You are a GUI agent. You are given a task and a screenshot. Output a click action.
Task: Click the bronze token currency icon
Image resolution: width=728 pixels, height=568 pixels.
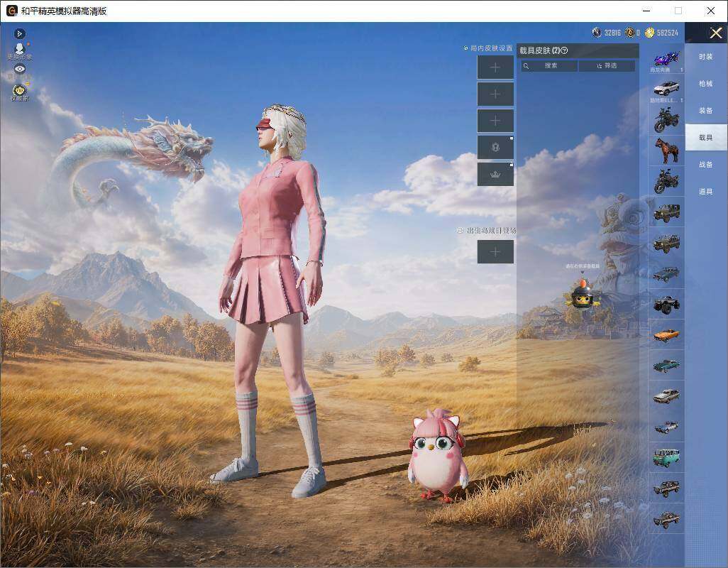(629, 33)
